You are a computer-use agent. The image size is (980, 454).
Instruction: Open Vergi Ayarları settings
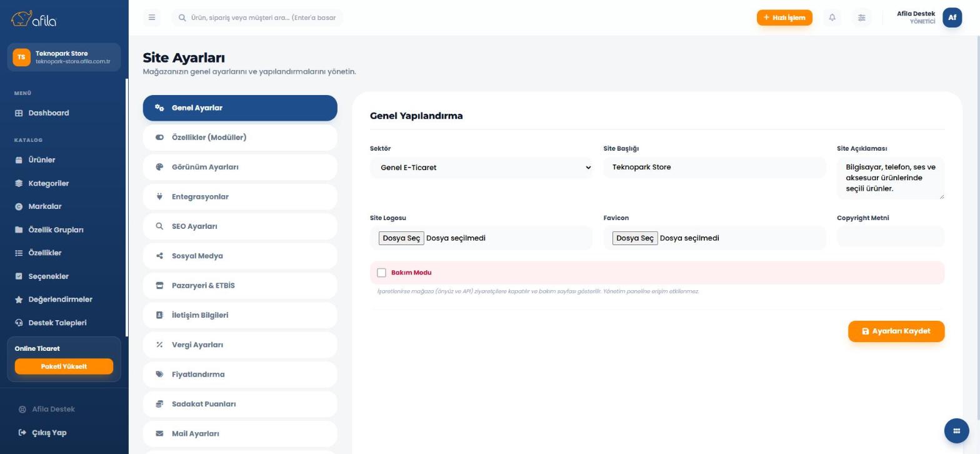tap(240, 345)
